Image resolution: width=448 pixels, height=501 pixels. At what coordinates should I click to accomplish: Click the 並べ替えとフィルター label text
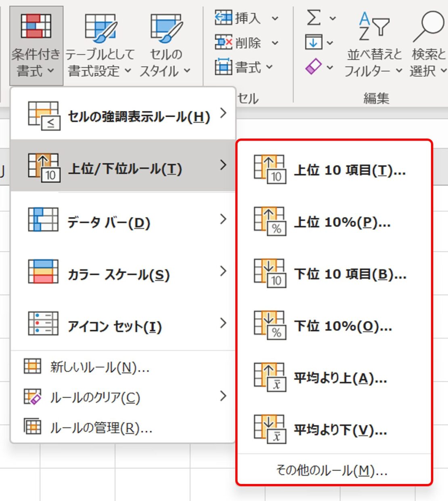coord(374,63)
